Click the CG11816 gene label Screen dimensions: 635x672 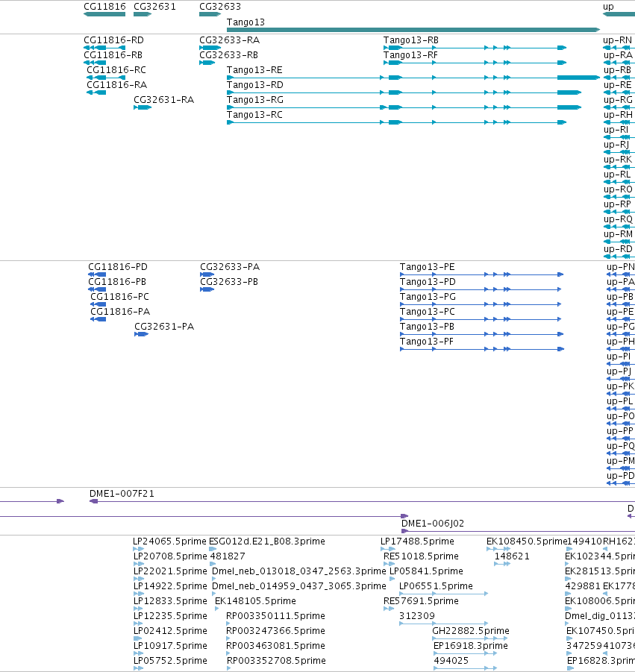point(104,7)
